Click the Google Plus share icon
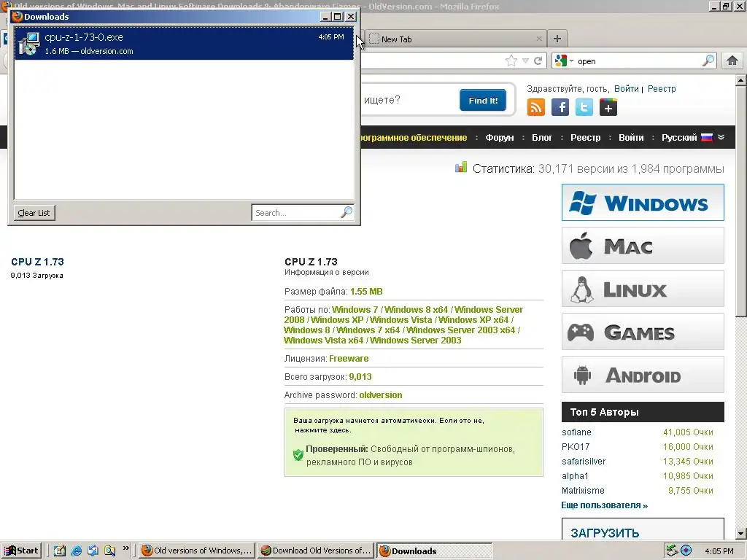Viewport: 747px width, 560px height. click(x=608, y=107)
